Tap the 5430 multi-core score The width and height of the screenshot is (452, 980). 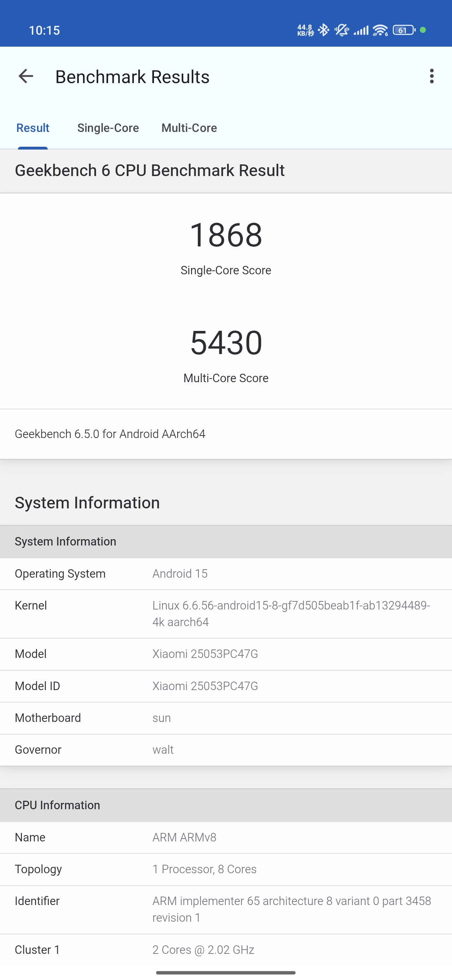click(x=226, y=343)
